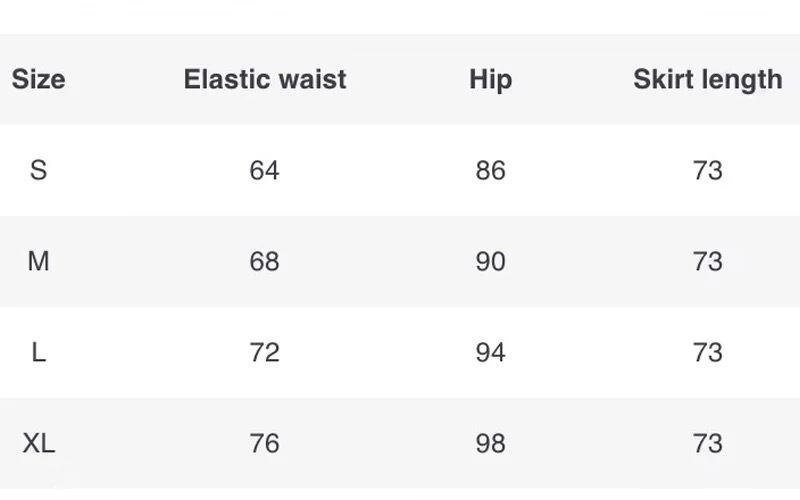Image resolution: width=800 pixels, height=500 pixels.
Task: Click skirt length 73 in XL row
Action: (x=708, y=443)
